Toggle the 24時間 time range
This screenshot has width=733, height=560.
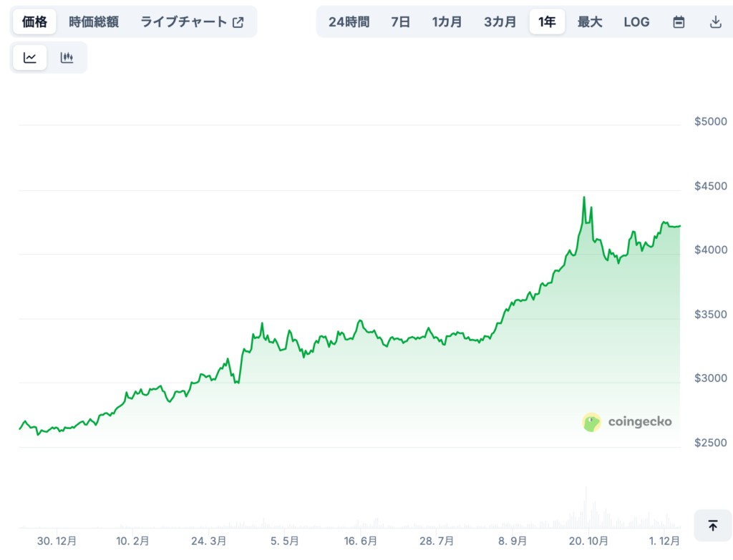(350, 21)
